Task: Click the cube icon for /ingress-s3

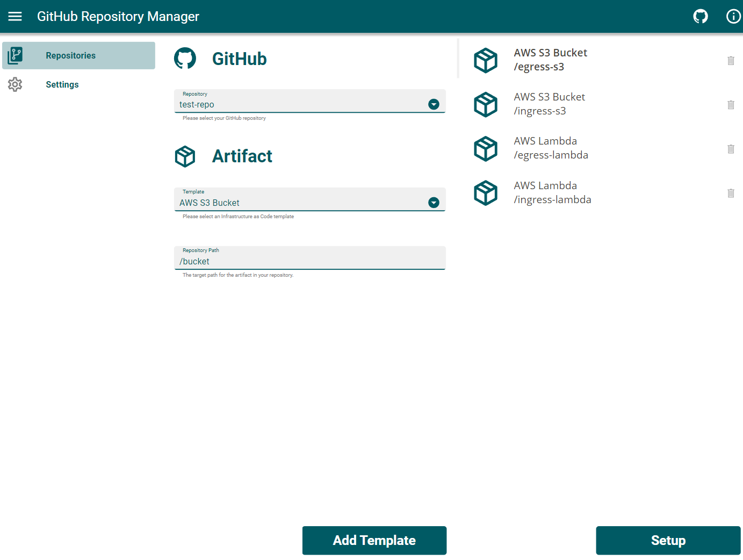Action: [x=486, y=104]
